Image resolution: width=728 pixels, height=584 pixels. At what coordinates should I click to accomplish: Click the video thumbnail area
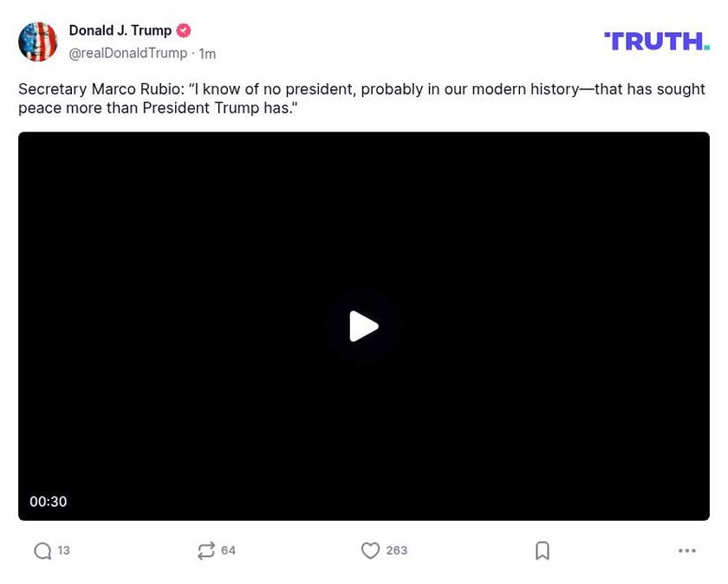click(364, 326)
